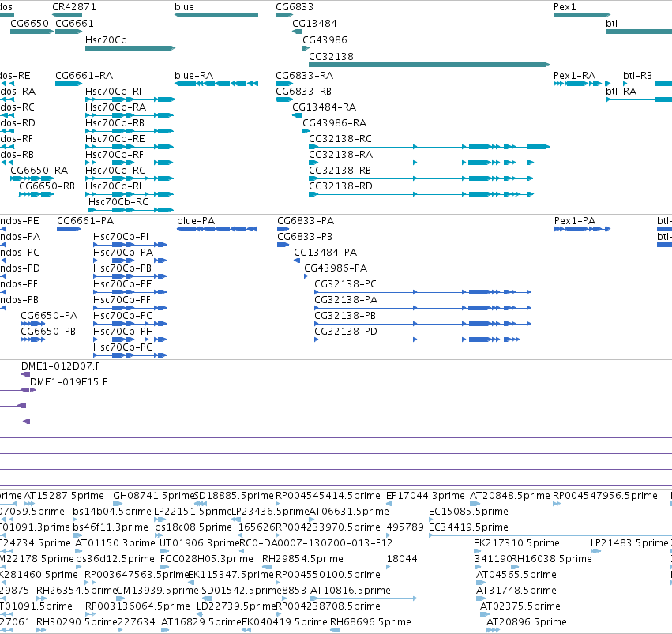
Task: Click cDNA AT20848.5prime
Action: (x=510, y=496)
